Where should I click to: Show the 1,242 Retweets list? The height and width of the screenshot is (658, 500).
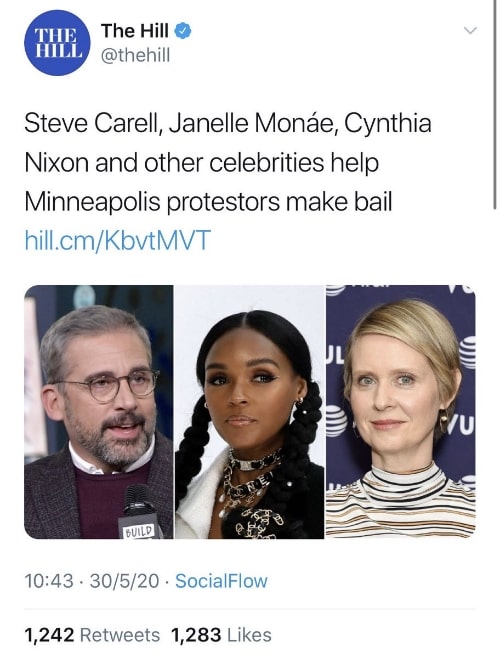pyautogui.click(x=92, y=635)
